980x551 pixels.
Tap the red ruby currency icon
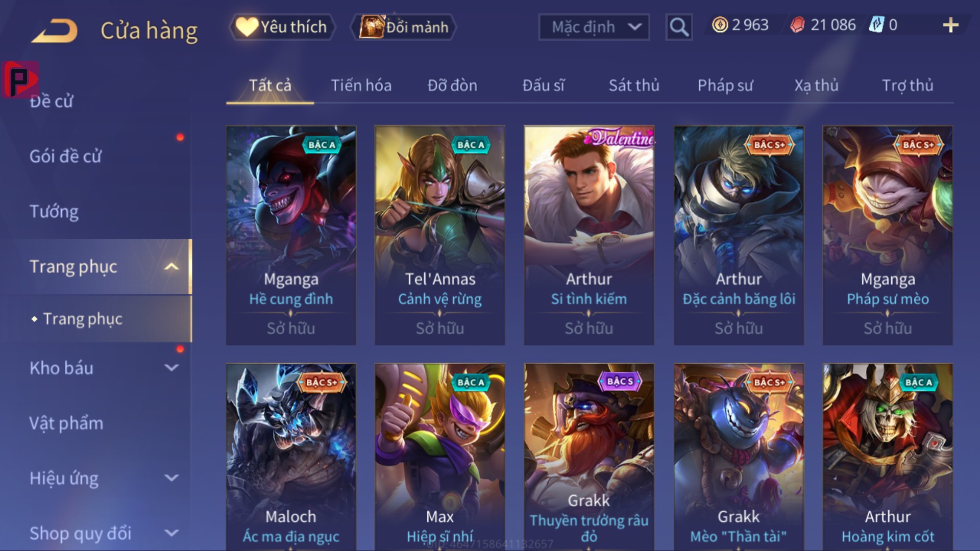[797, 25]
